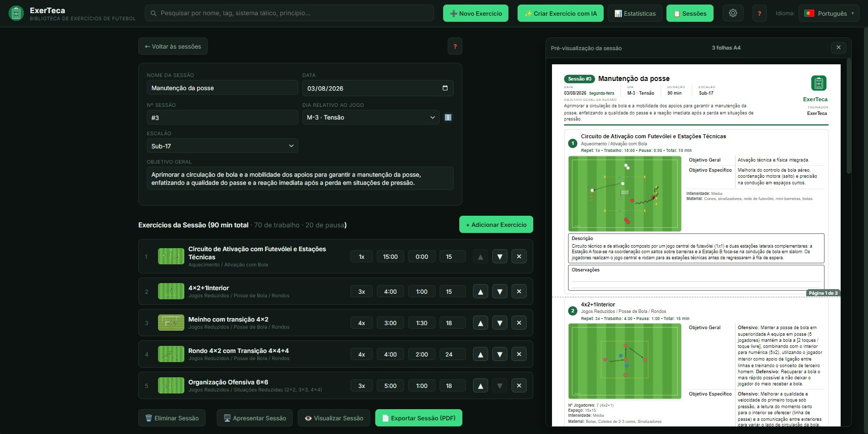Move Circuito de Ativação exercise down
868x434 pixels.
tap(500, 257)
